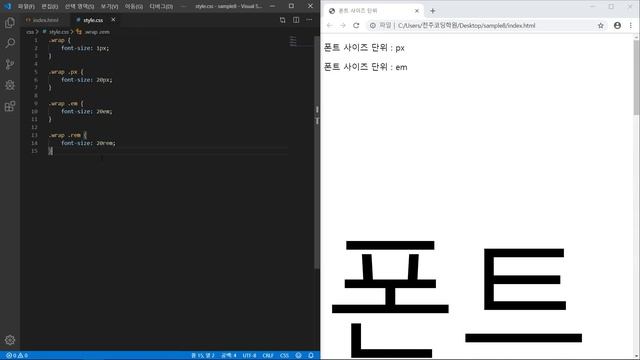Close the style.css editor tab
The width and height of the screenshot is (640, 360).
(113, 20)
